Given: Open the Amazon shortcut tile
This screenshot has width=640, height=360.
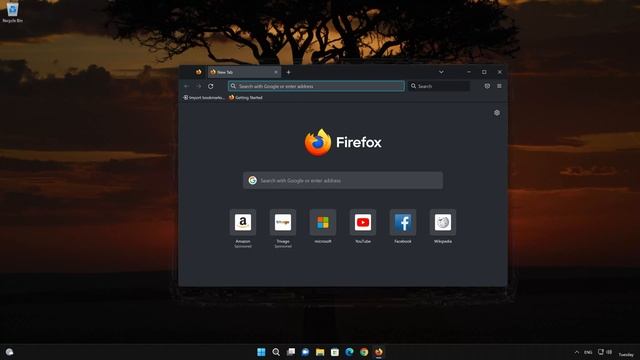Looking at the screenshot, I should click(x=243, y=222).
